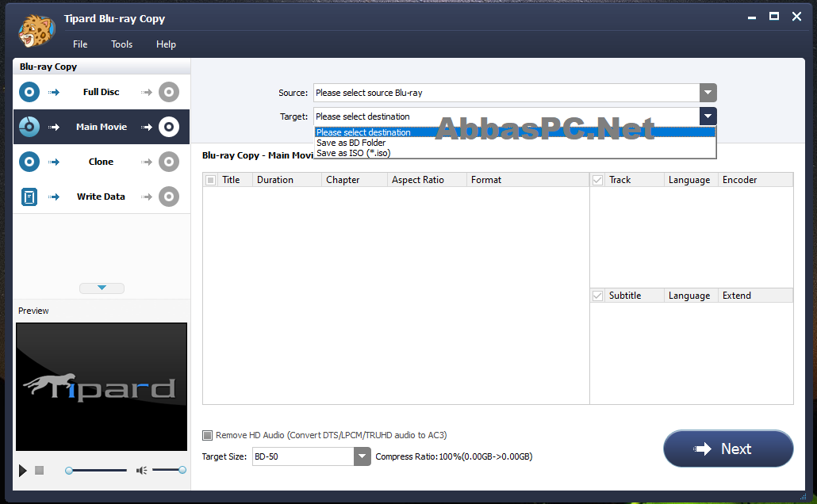
Task: Stop the preview playback
Action: click(39, 471)
